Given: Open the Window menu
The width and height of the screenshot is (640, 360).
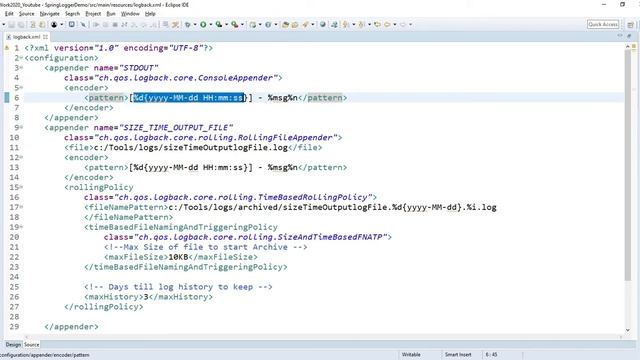Looking at the screenshot, I should point(130,14).
